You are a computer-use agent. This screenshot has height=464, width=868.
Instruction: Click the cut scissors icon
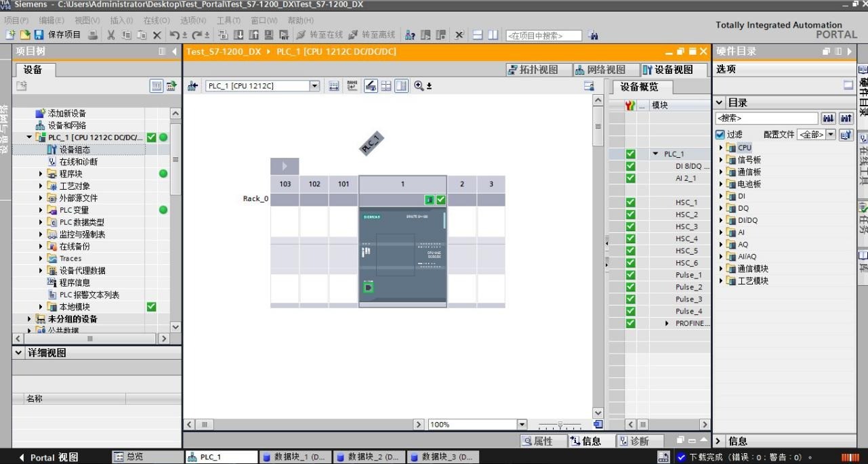[110, 35]
